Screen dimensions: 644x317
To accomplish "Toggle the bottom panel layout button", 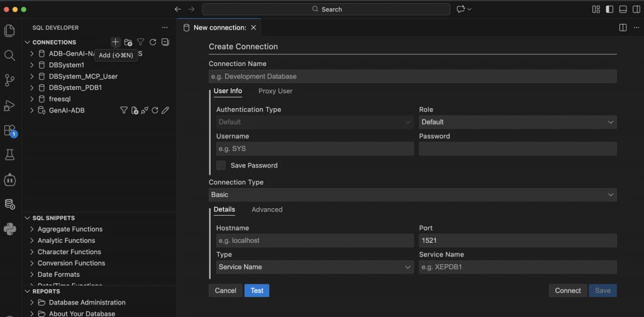I will 623,9.
